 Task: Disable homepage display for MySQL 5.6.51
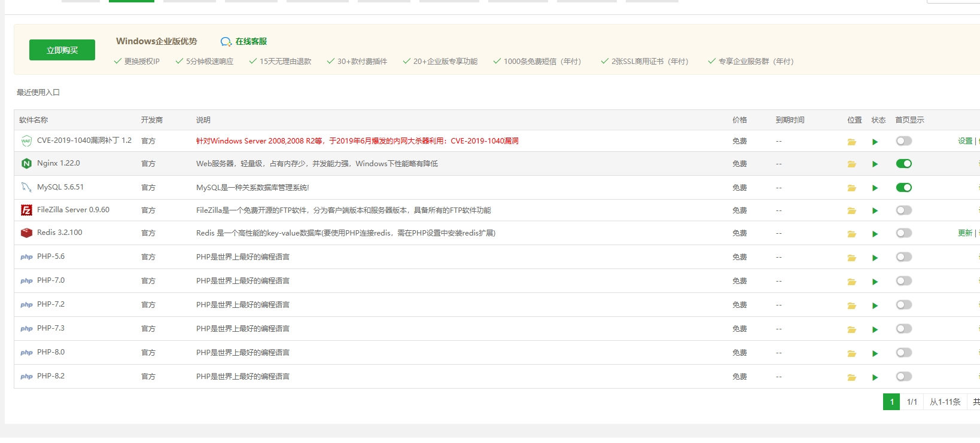tap(904, 188)
